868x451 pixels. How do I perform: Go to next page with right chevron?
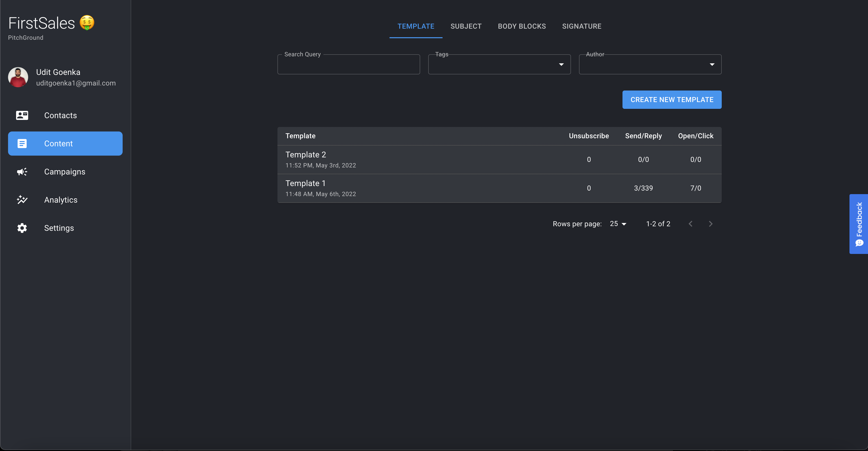[710, 223]
